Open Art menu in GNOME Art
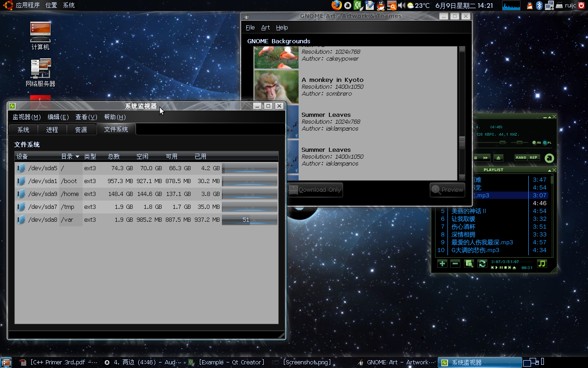Image resolution: width=588 pixels, height=368 pixels. tap(266, 28)
